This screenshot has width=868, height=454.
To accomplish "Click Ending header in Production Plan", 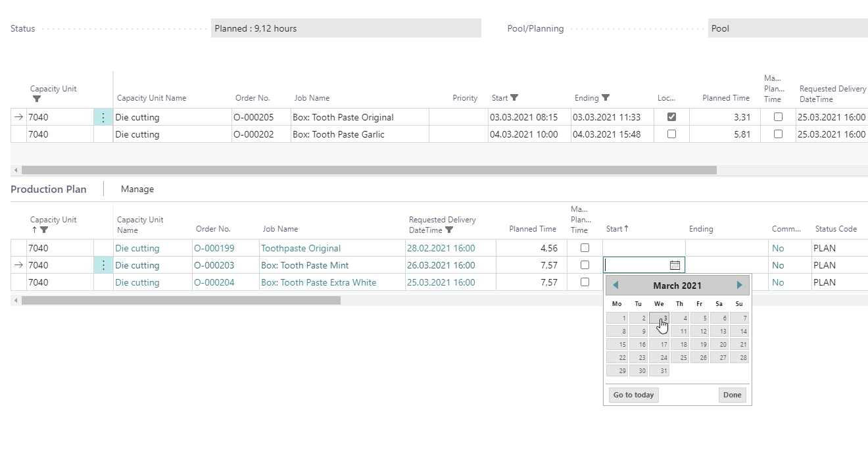I will (701, 229).
